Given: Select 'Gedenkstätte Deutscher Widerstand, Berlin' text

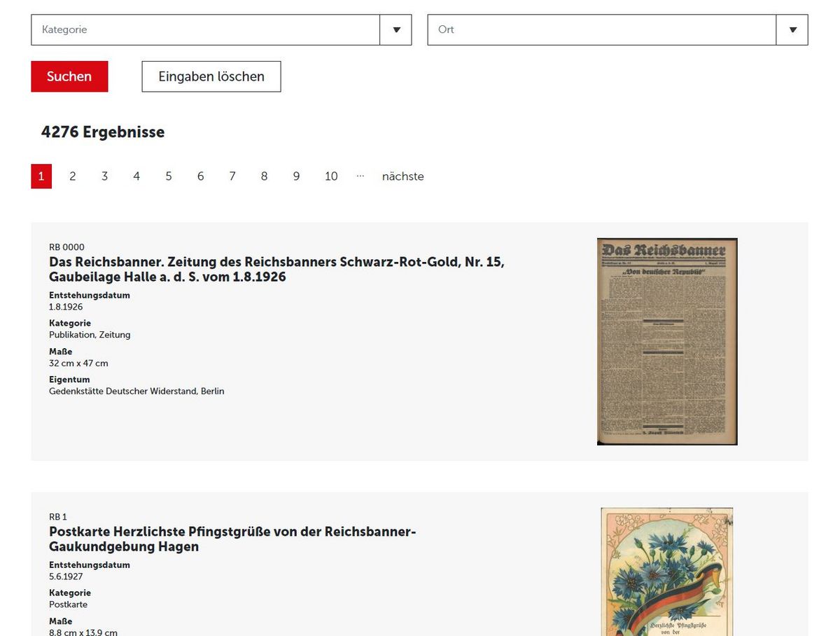Looking at the screenshot, I should tap(136, 392).
